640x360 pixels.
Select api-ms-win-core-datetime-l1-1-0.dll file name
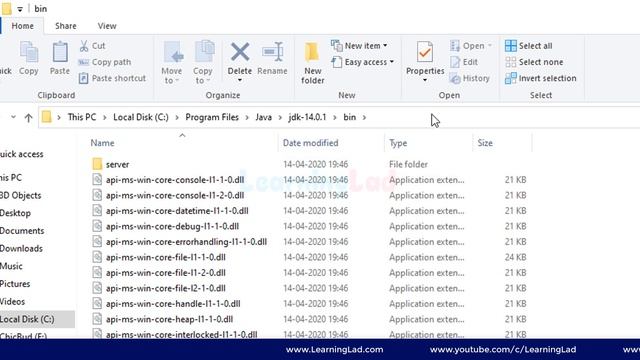click(x=177, y=211)
